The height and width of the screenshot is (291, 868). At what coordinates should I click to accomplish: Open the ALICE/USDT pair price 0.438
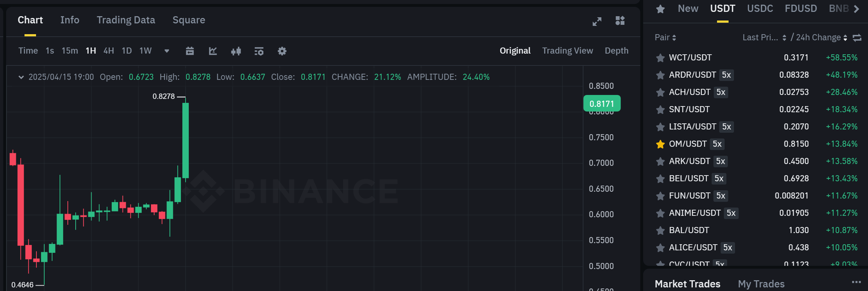pos(798,247)
